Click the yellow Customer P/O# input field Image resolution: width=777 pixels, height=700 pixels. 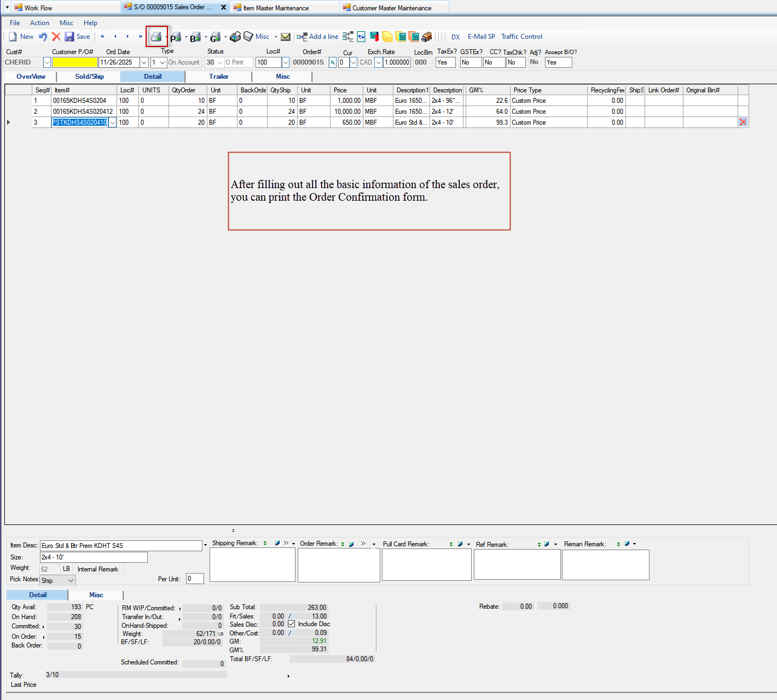point(75,62)
